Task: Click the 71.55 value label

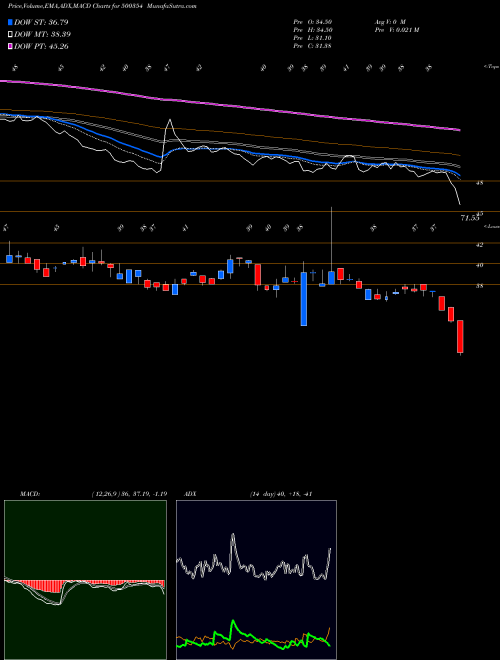Action: pyautogui.click(x=470, y=218)
